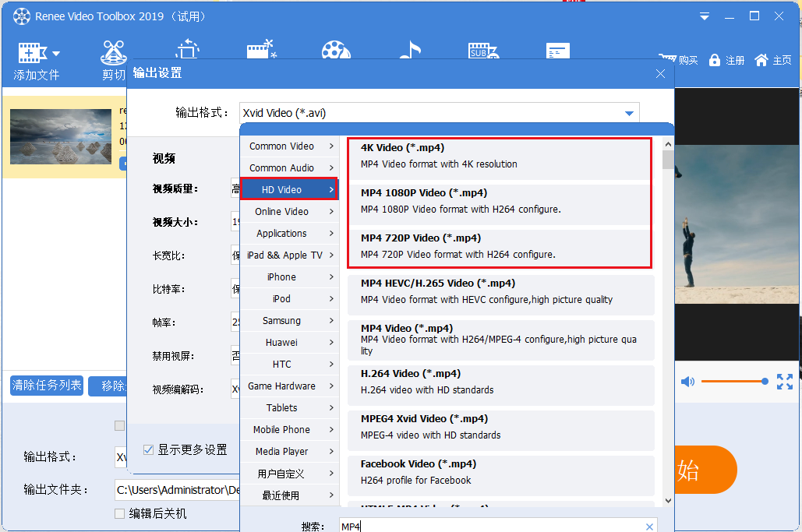Select Mobile Phone category
The image size is (802, 532).
point(289,430)
